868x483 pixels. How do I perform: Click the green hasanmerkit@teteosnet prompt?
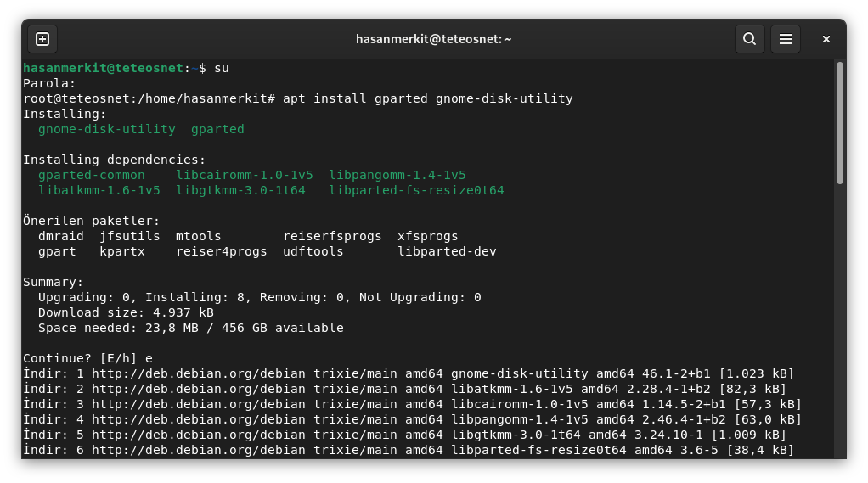click(103, 68)
